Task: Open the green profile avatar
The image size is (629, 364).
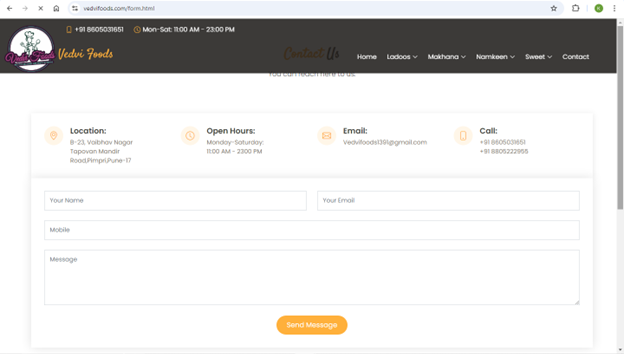Action: click(x=599, y=8)
